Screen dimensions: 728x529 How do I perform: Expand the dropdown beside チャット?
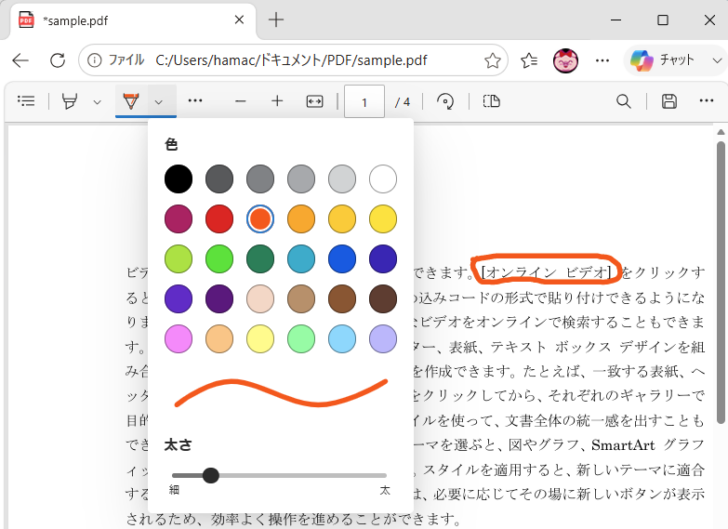[717, 60]
